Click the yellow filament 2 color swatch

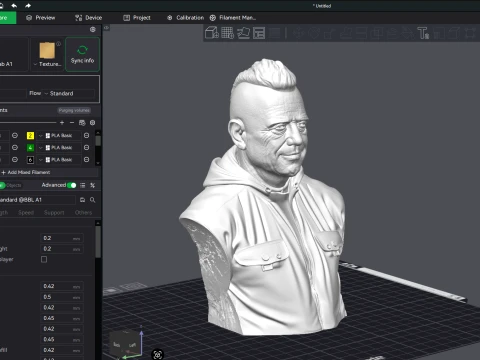point(30,135)
